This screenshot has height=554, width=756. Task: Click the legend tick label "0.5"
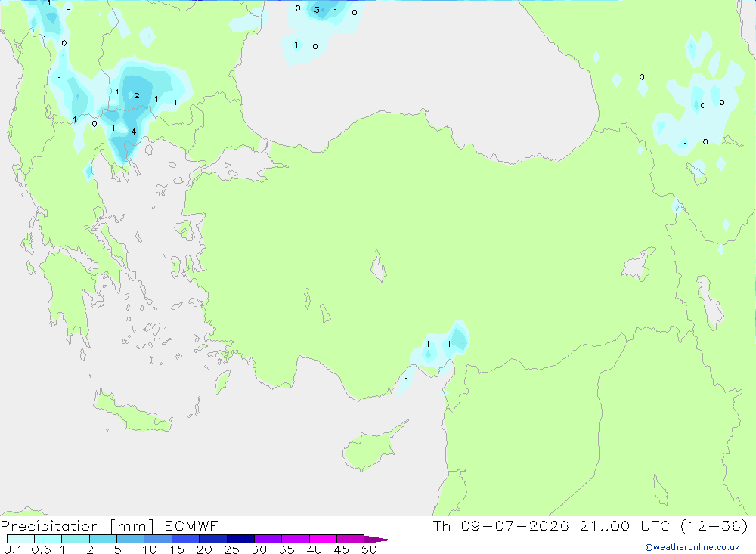(41, 549)
